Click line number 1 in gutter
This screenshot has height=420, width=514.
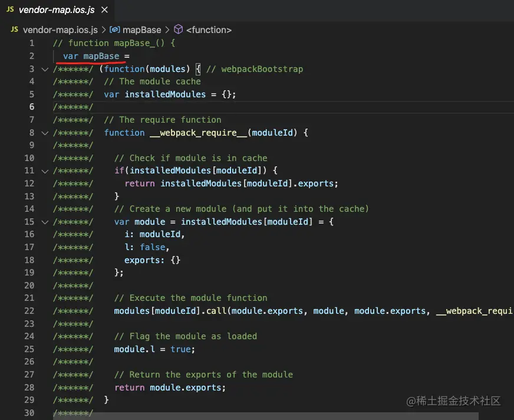[x=32, y=43]
